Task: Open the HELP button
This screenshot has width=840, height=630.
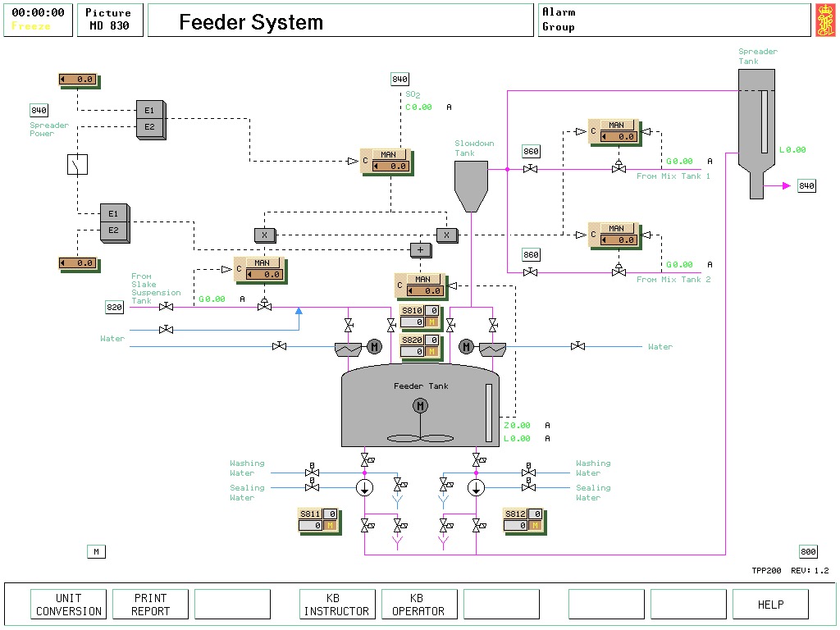Action: (x=770, y=605)
